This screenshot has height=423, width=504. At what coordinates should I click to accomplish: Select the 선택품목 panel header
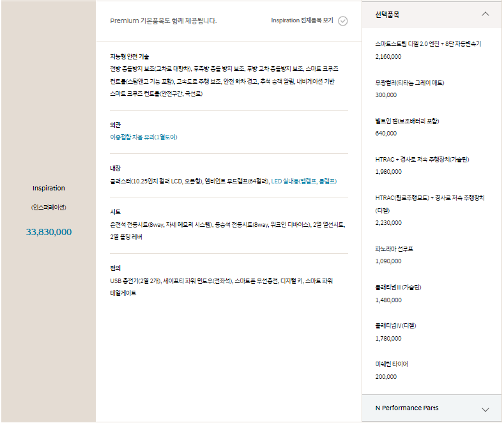(x=432, y=15)
